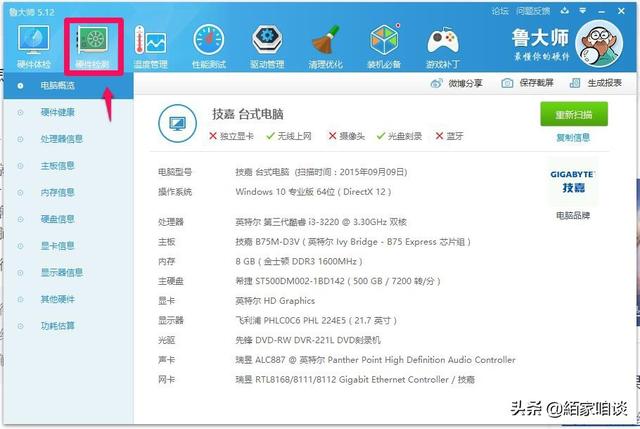The image size is (640, 429).
Task: Select 硬件健康 in the sidebar
Action: (x=69, y=112)
